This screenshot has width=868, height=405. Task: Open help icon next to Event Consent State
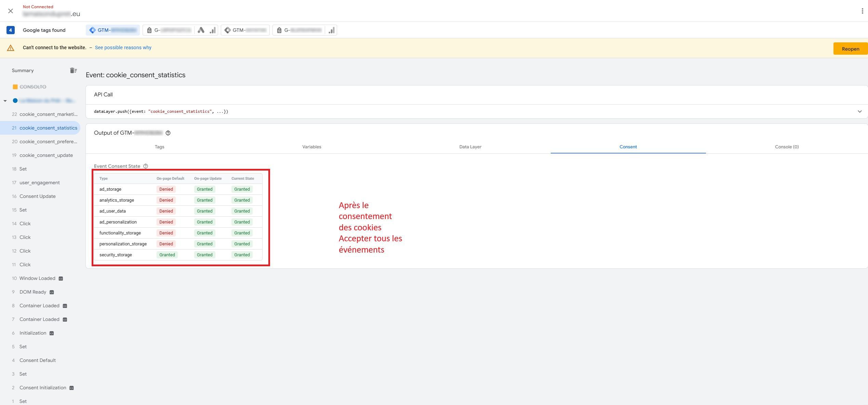[146, 166]
